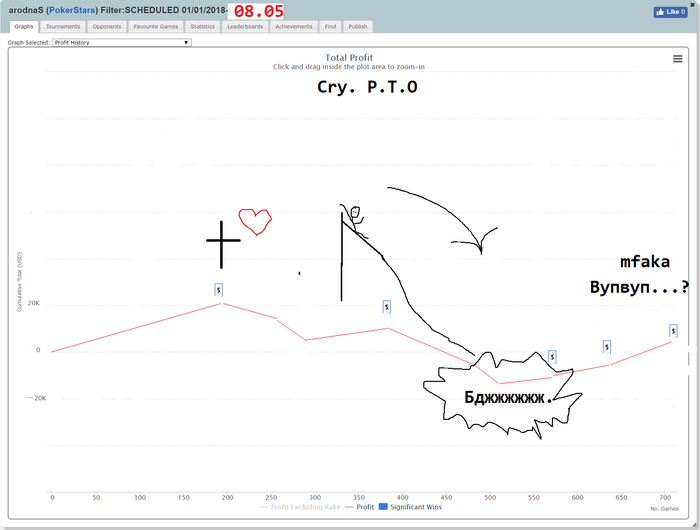
Task: Click the significant win marker near game 630
Action: [x=606, y=346]
